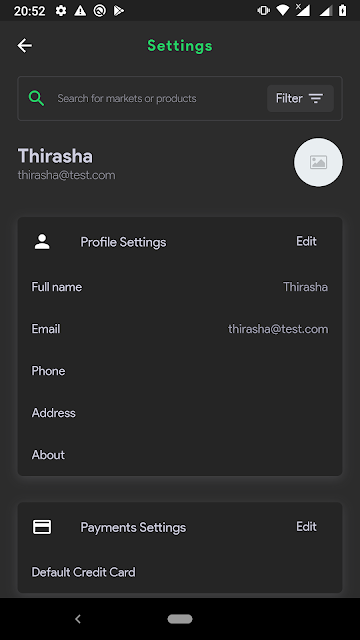The image size is (360, 640).
Task: Select the Email row showing thirasha@test.com
Action: 180,329
